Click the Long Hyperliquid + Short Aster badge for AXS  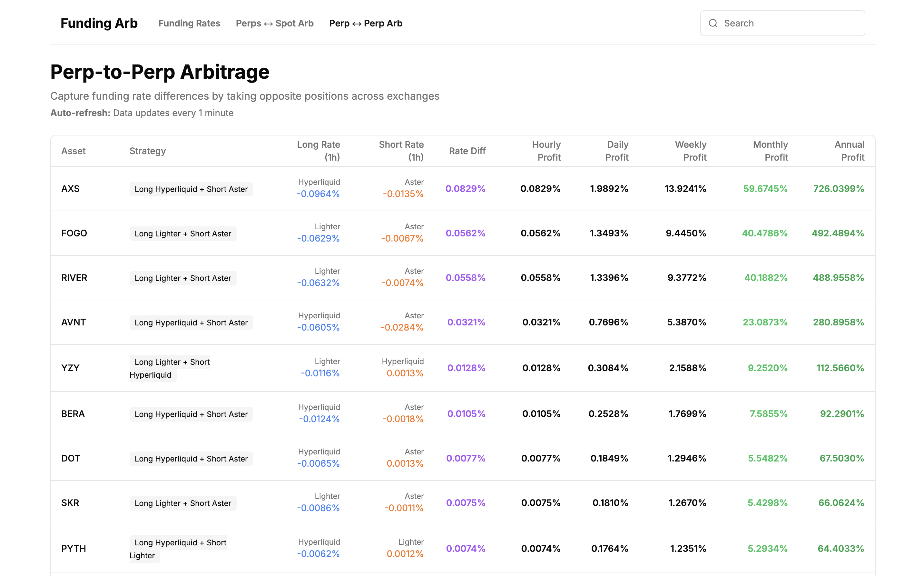tap(191, 189)
